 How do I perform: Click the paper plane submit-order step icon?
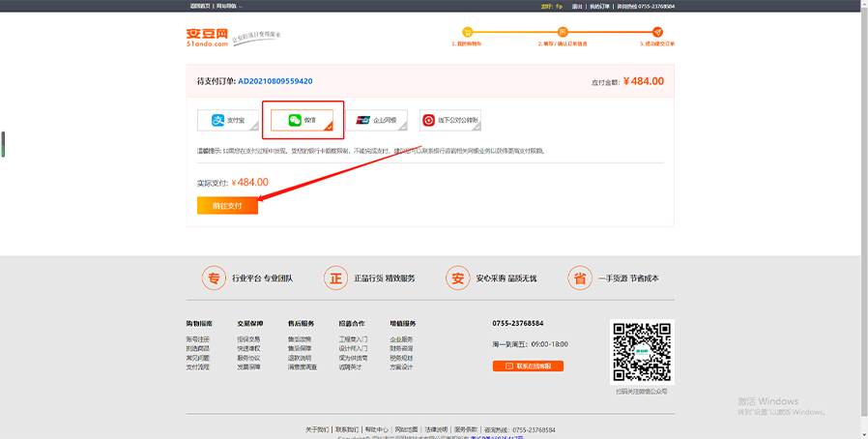coord(657,32)
